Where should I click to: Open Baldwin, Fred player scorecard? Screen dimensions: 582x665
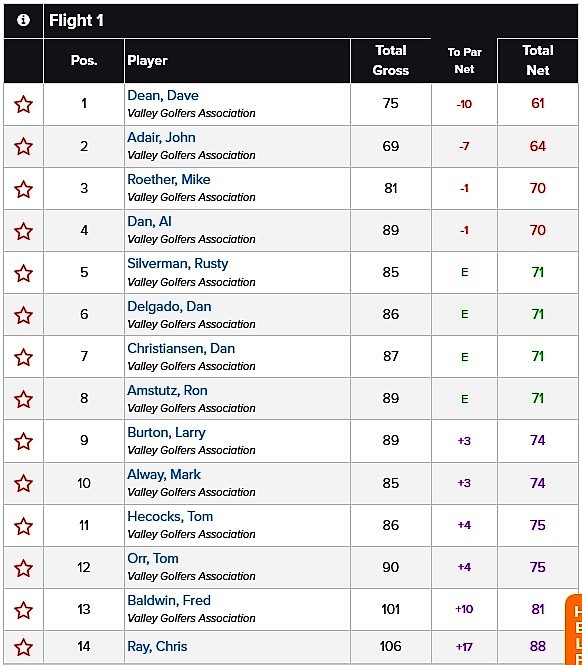point(169,601)
